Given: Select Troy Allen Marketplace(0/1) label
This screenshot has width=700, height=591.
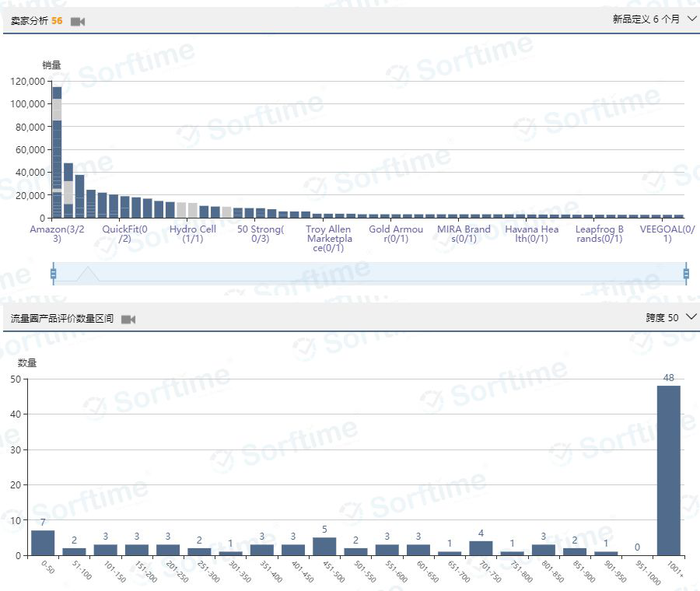Looking at the screenshot, I should click(x=329, y=239).
